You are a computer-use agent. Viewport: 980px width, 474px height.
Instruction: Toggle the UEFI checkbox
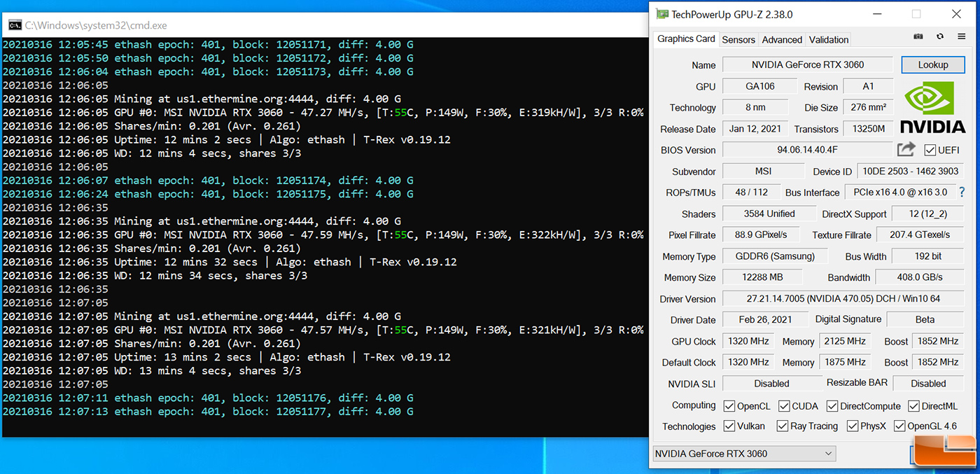930,150
